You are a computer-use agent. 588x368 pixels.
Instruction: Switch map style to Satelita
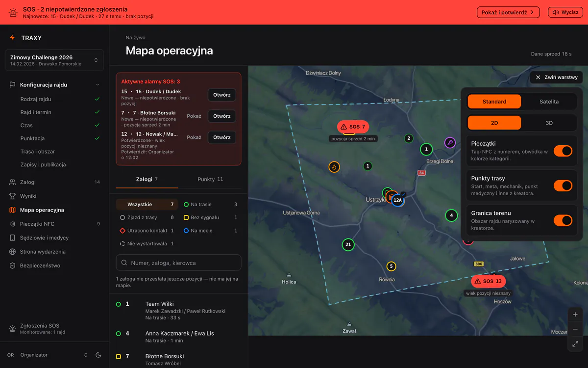[549, 102]
